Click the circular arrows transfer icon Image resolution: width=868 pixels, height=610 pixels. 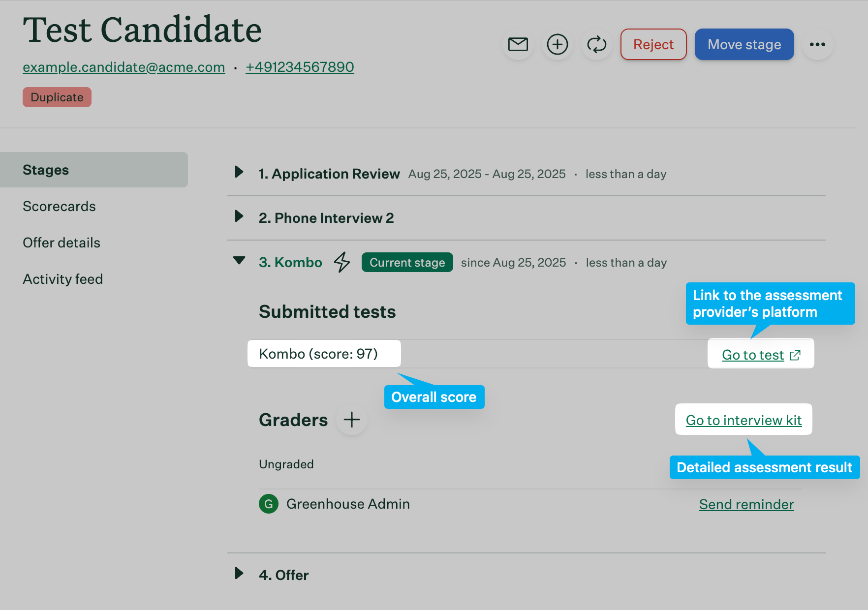coord(596,44)
